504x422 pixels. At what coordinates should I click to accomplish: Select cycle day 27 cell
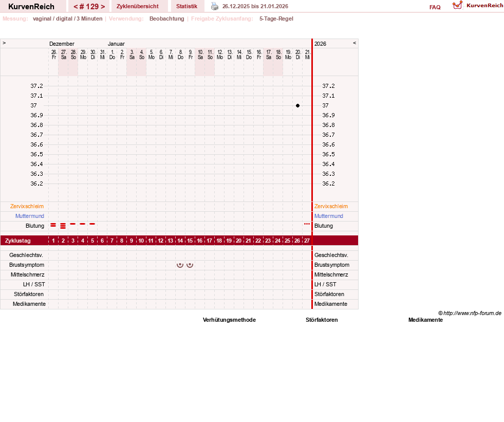pyautogui.click(x=307, y=241)
